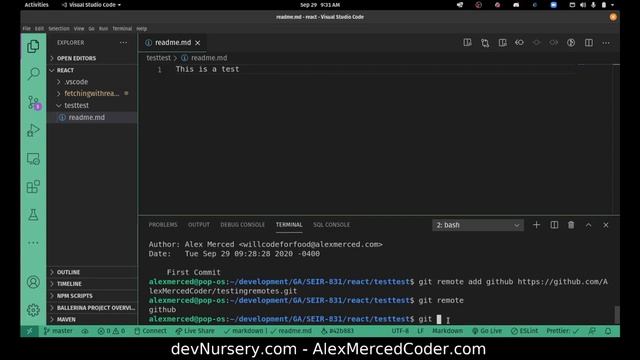640x360 pixels.
Task: Open the Explorer view in activity bar
Action: [x=33, y=47]
